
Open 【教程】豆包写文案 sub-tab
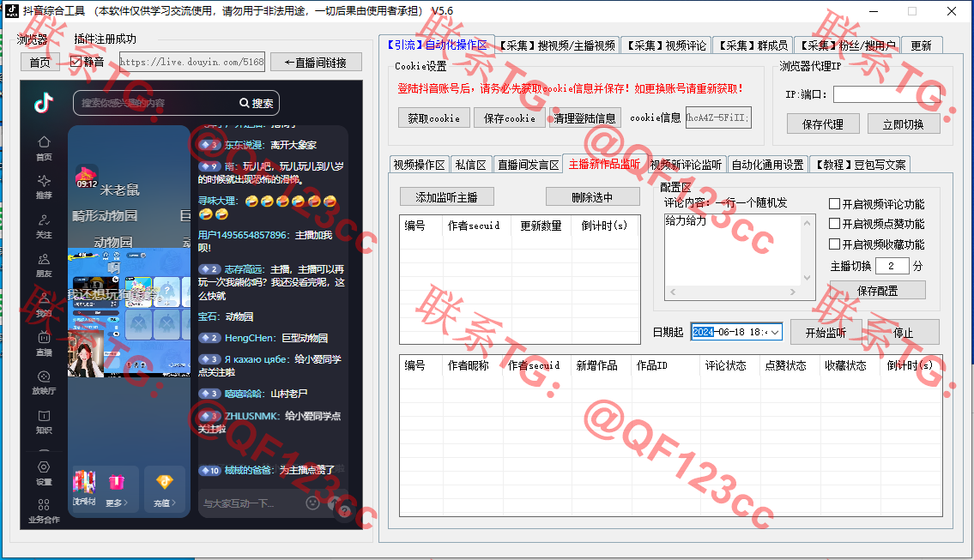pyautogui.click(x=861, y=165)
